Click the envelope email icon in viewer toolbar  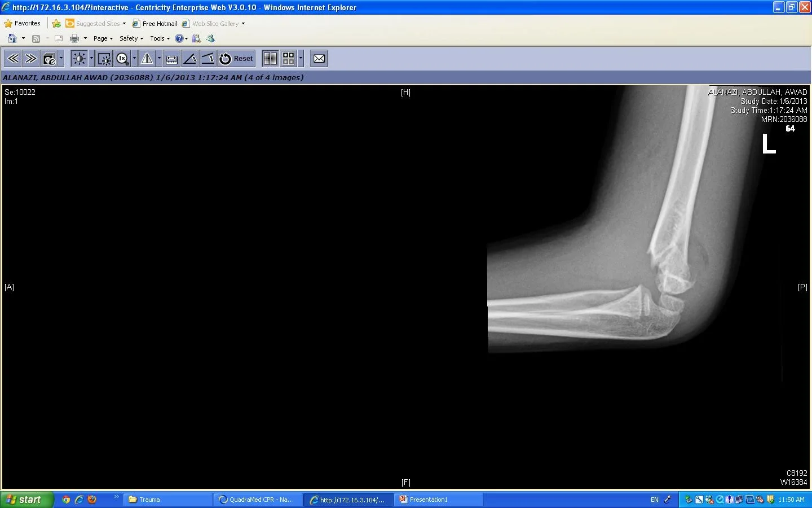coord(319,59)
